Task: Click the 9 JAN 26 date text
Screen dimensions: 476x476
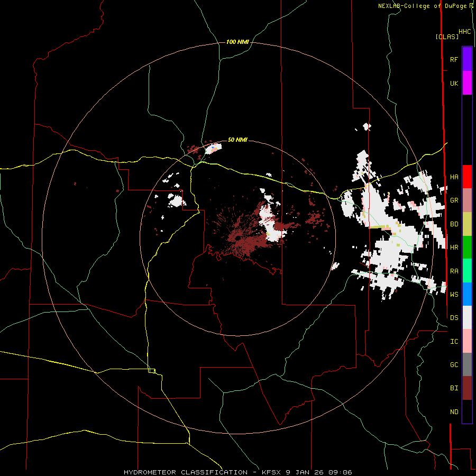Action: tap(305, 472)
